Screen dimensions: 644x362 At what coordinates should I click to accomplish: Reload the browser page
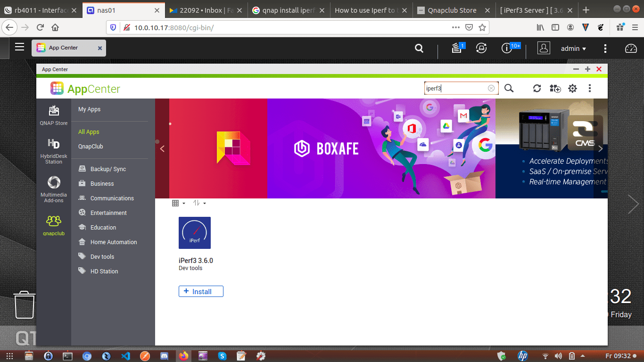pos(39,27)
